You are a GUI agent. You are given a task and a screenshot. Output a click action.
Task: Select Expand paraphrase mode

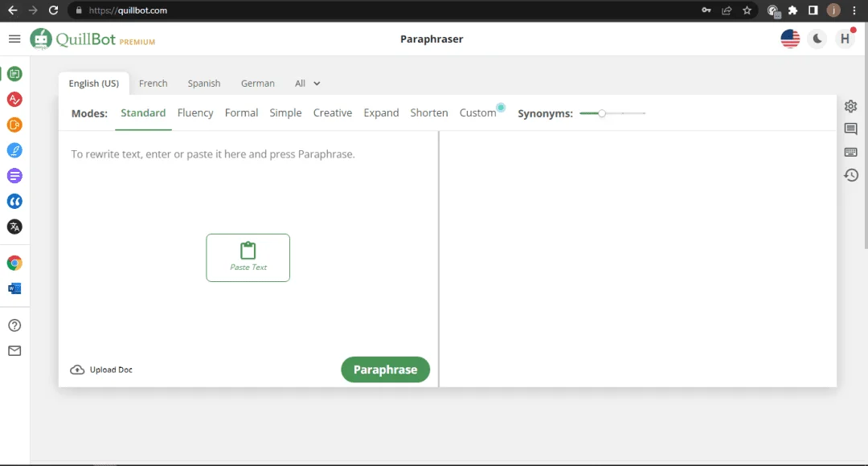click(381, 113)
